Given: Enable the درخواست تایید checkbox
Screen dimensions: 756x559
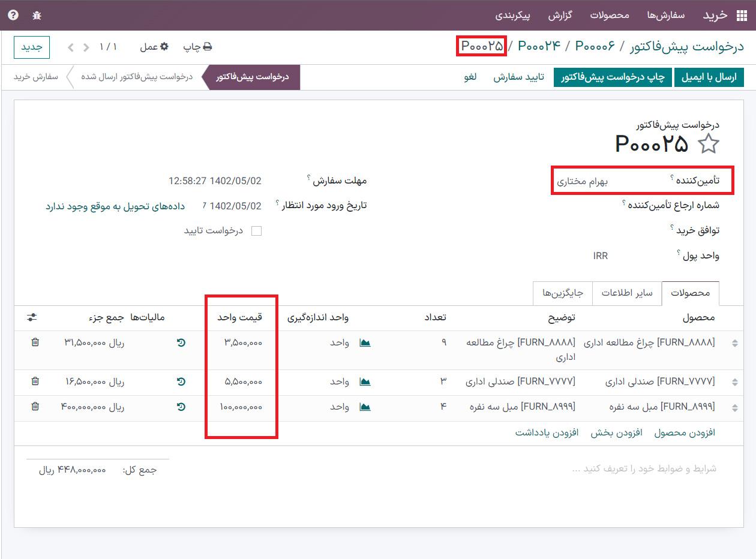Looking at the screenshot, I should point(256,231).
